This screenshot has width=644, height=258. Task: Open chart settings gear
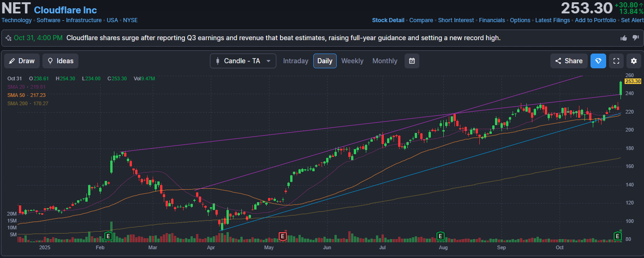point(634,61)
